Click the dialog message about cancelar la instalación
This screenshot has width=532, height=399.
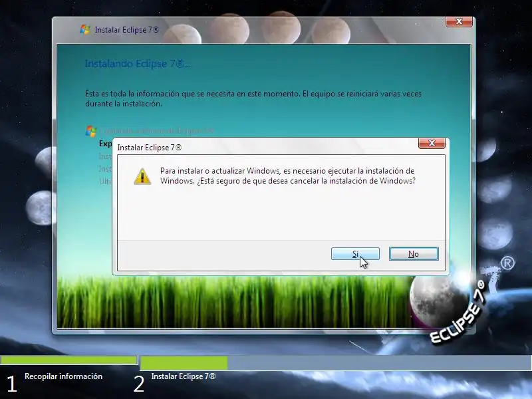click(287, 176)
